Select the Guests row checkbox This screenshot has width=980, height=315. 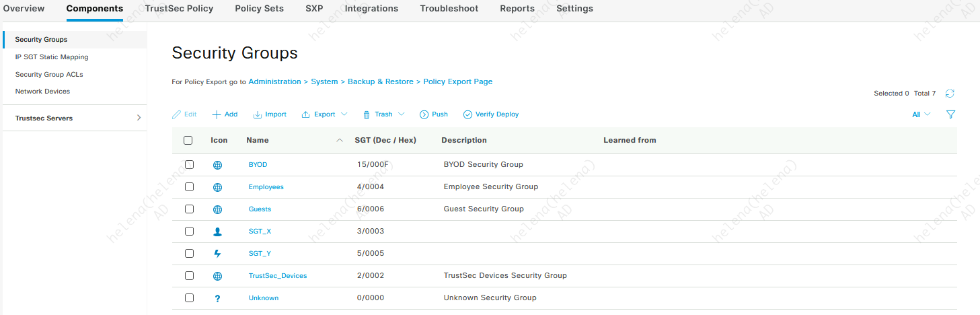[189, 209]
